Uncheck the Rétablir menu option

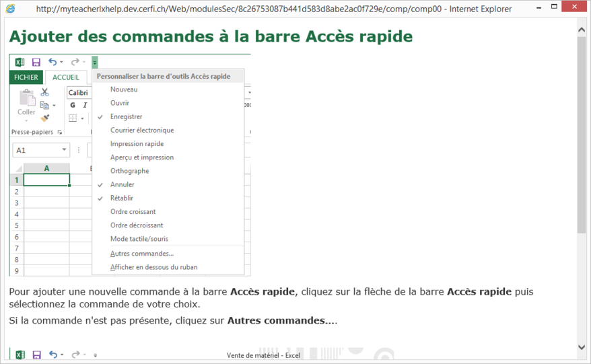pyautogui.click(x=122, y=198)
